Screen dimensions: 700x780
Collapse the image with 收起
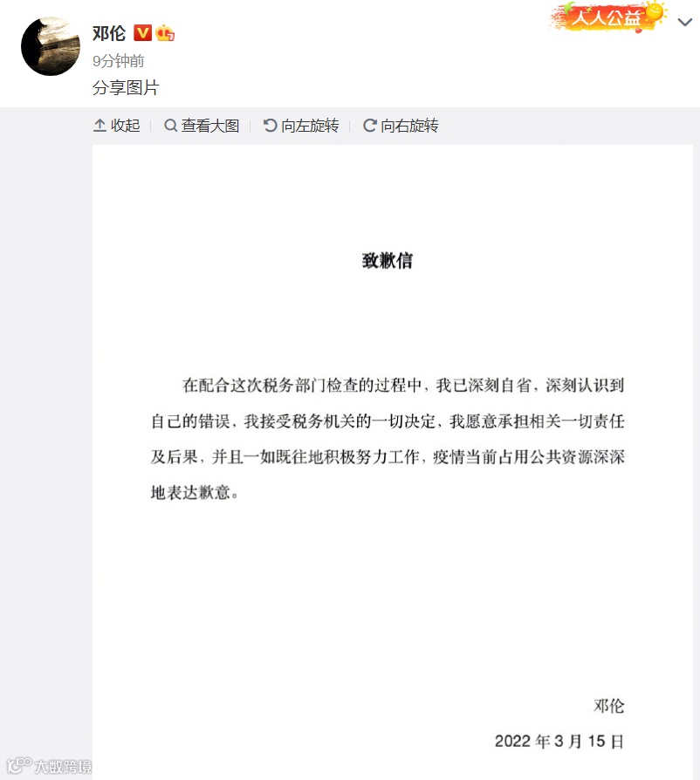pos(116,126)
